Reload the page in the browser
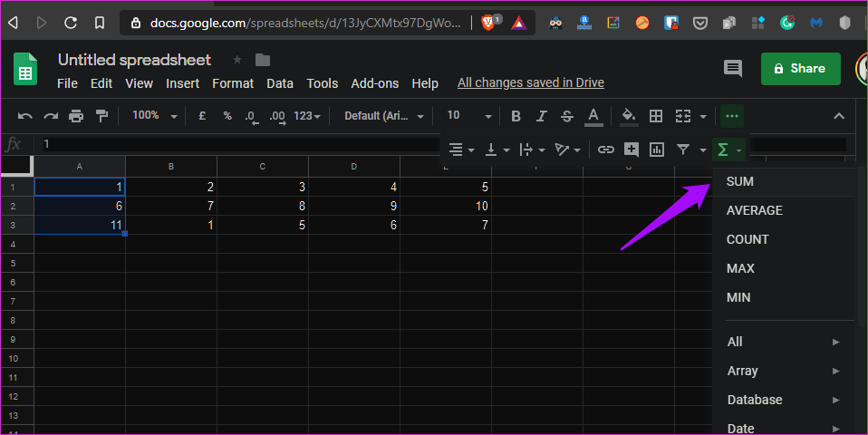868x435 pixels. pos(71,23)
